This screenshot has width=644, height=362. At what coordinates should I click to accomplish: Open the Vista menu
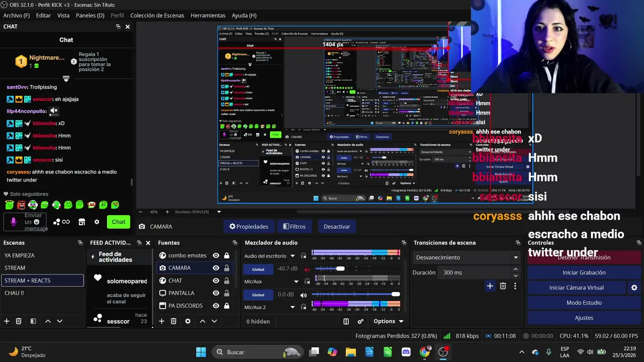pos(63,16)
